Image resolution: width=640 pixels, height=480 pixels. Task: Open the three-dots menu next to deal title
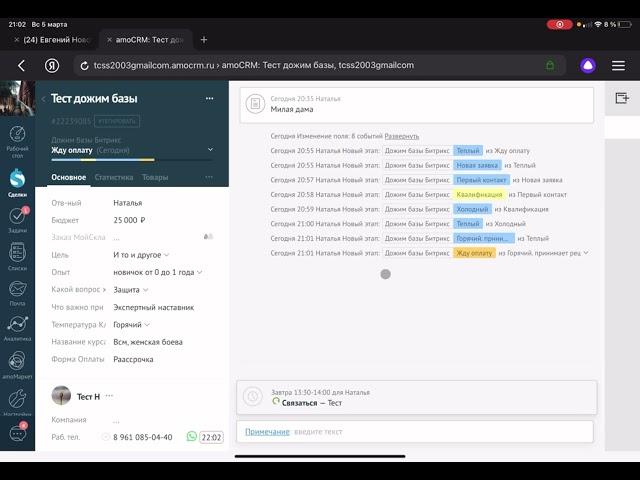[209, 98]
